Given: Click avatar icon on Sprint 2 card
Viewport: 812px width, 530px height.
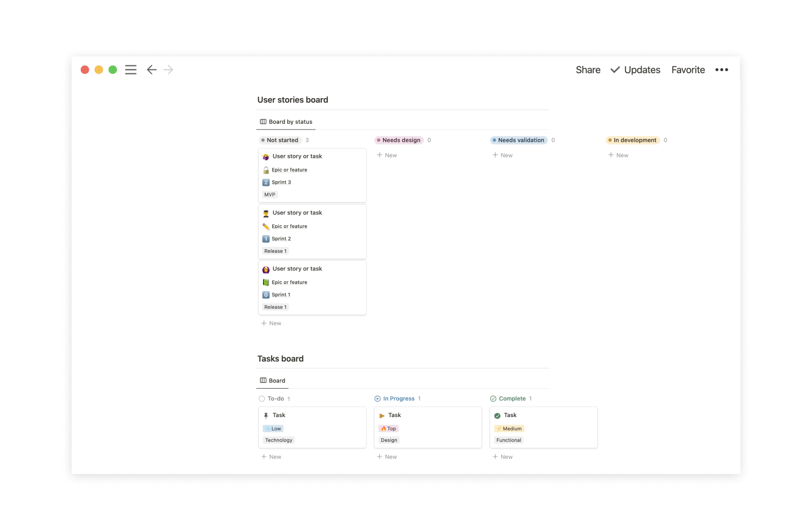Looking at the screenshot, I should (x=266, y=213).
